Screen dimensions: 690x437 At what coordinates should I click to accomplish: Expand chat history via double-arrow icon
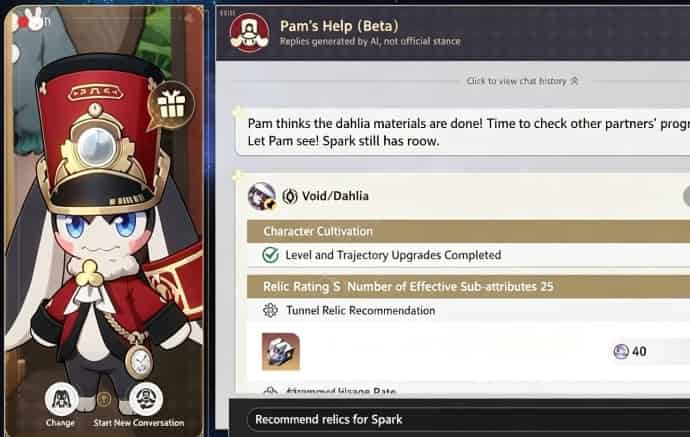[x=574, y=81]
